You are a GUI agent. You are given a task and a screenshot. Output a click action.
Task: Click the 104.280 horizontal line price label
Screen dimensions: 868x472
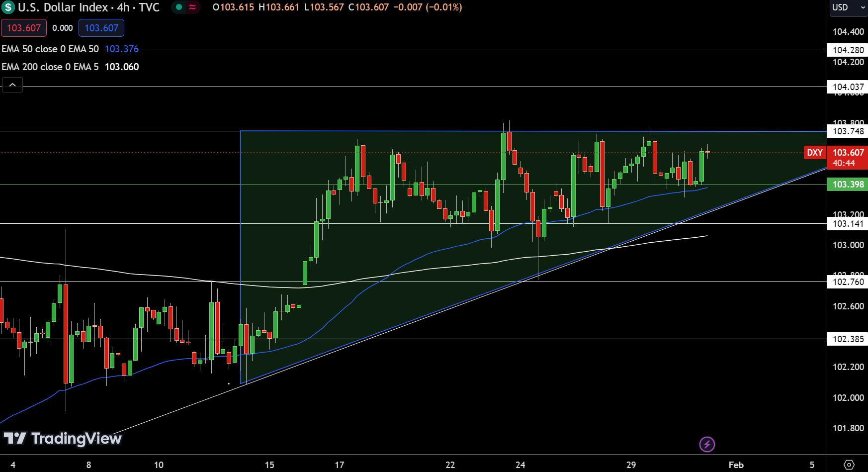pyautogui.click(x=848, y=50)
